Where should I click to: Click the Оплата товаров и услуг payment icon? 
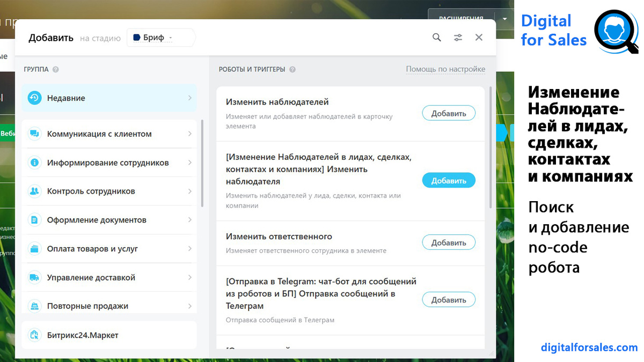coord(34,248)
